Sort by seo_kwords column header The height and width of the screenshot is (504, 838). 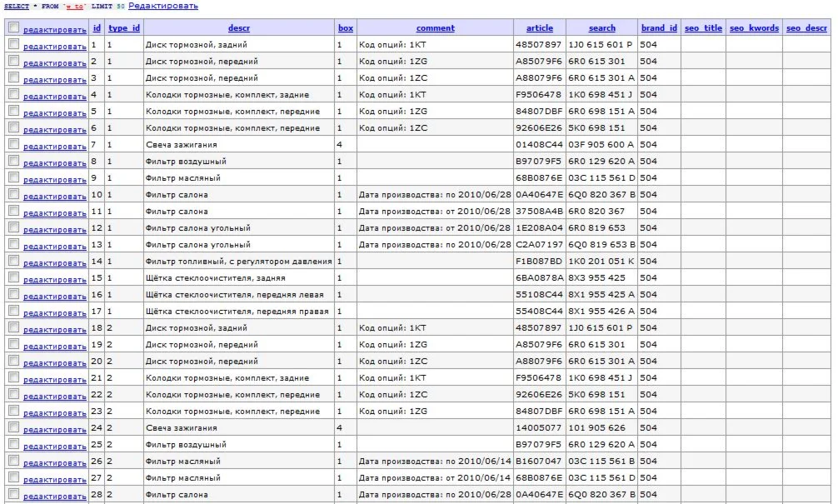[x=754, y=27]
